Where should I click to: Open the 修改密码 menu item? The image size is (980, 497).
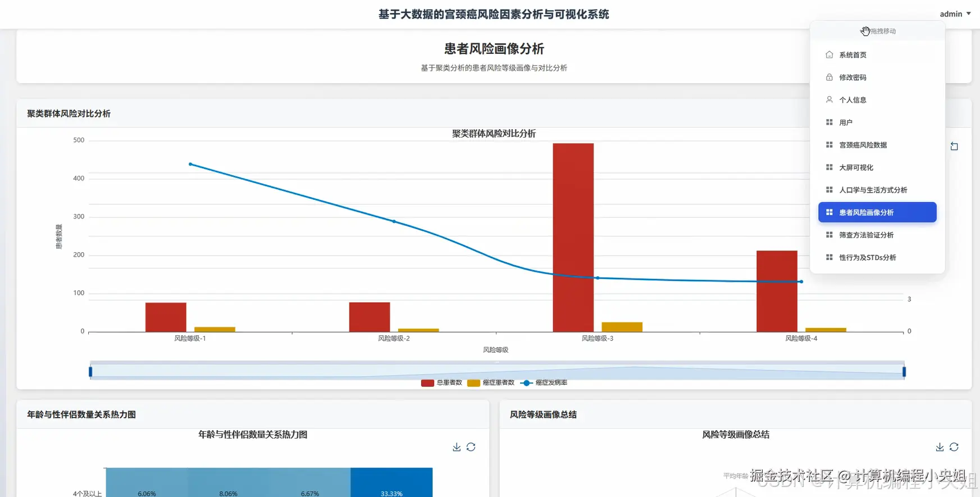point(877,77)
